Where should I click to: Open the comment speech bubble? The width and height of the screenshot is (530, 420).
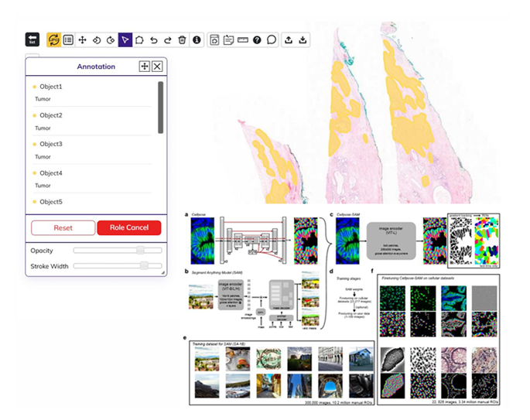(x=272, y=40)
